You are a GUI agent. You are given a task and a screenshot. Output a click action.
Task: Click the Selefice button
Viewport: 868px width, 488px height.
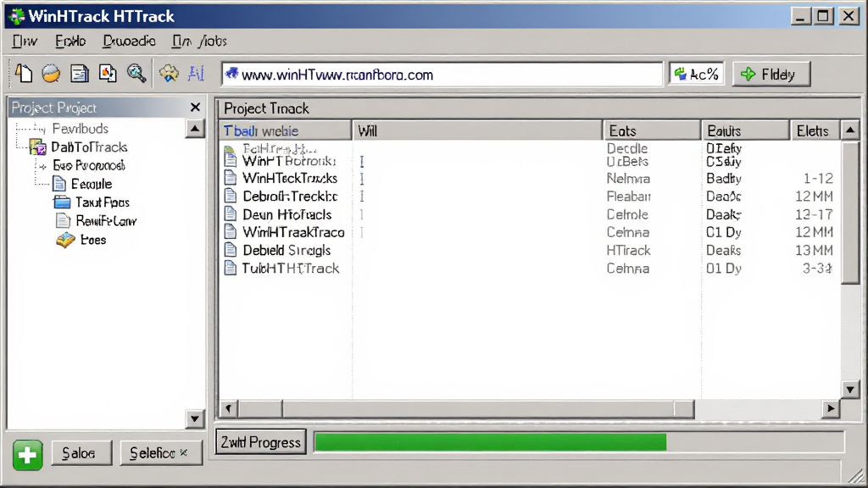tap(161, 454)
